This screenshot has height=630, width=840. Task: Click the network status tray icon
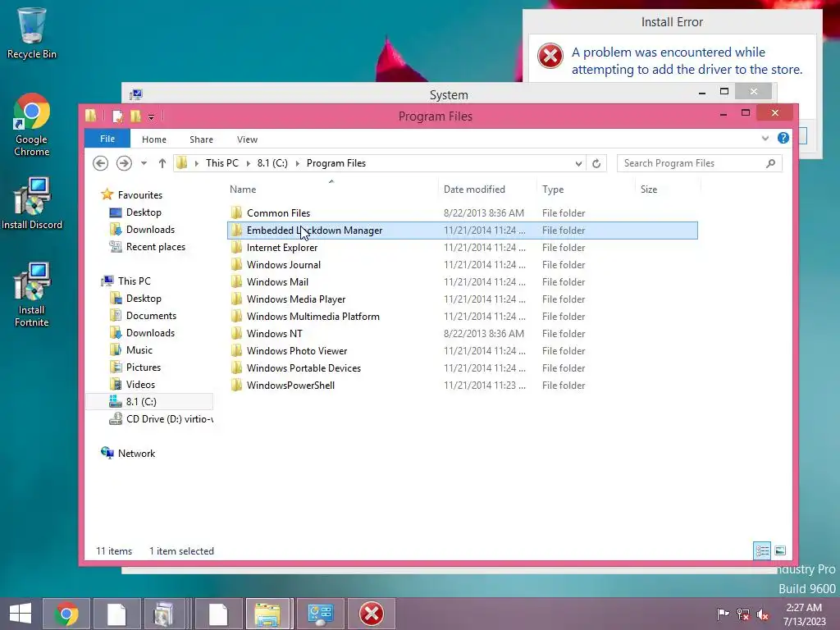click(743, 614)
